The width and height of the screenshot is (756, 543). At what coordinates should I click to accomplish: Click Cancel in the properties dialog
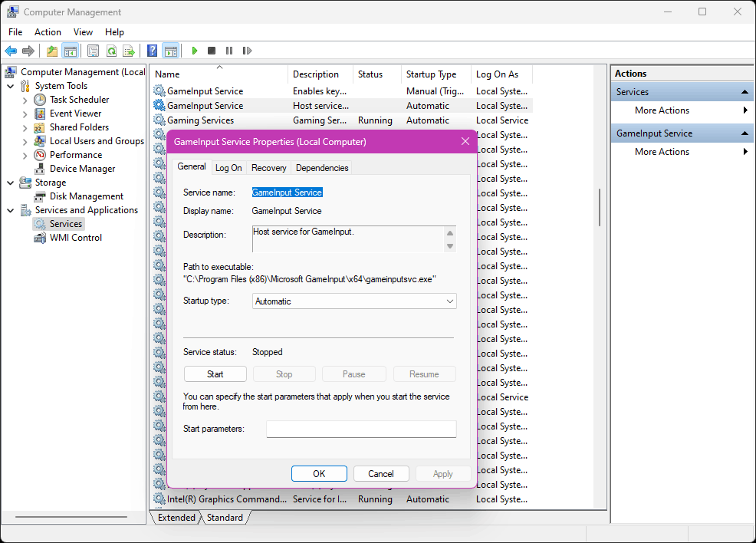[381, 473]
